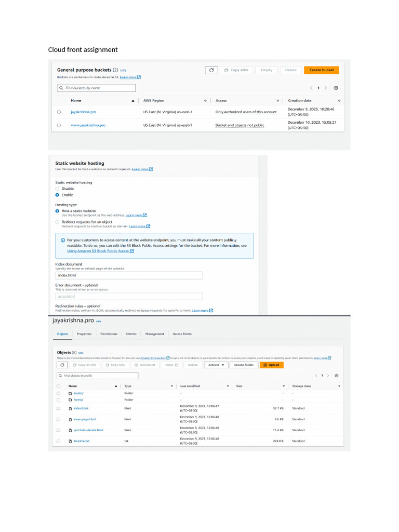The width and height of the screenshot is (399, 532).
Task: Choose Host a static website option
Action: click(x=57, y=211)
